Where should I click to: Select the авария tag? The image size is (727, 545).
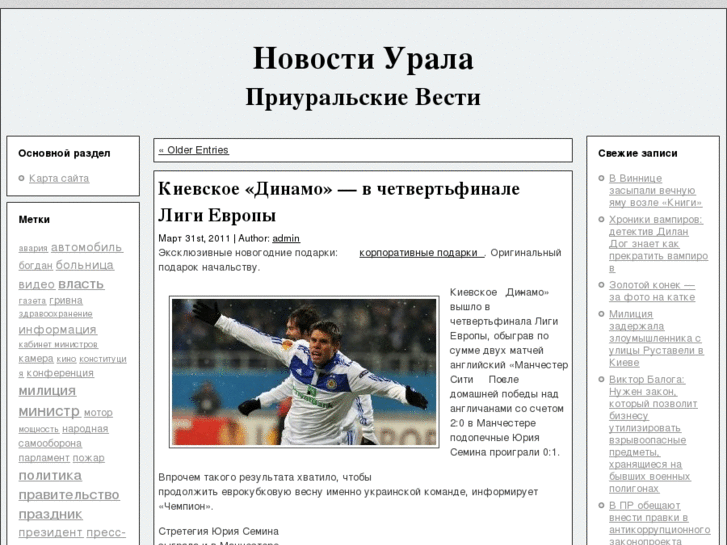(33, 249)
